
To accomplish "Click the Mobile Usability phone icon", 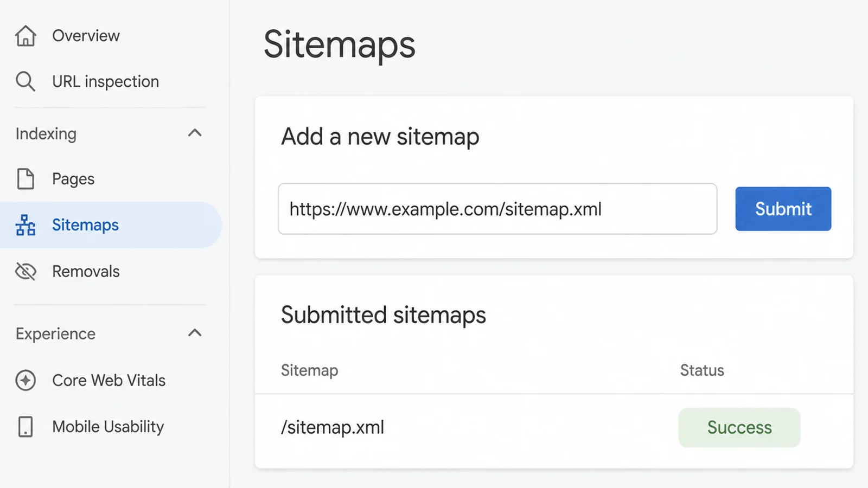I will pyautogui.click(x=25, y=427).
